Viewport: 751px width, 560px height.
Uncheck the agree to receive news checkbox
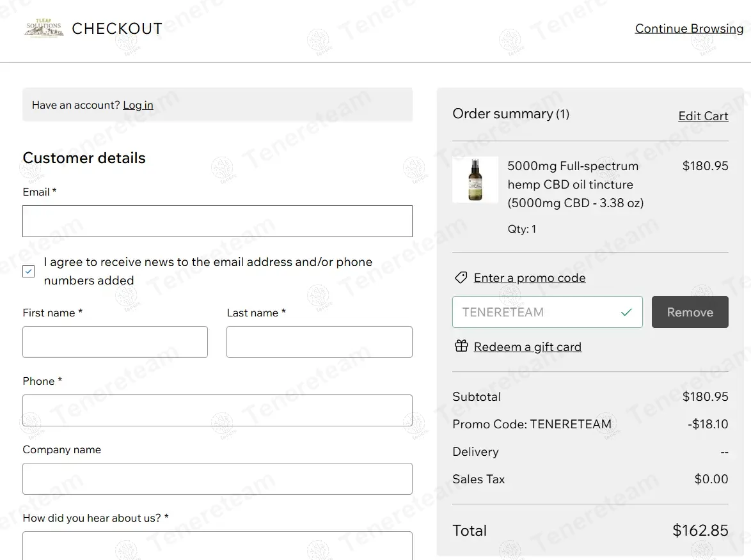(x=29, y=271)
